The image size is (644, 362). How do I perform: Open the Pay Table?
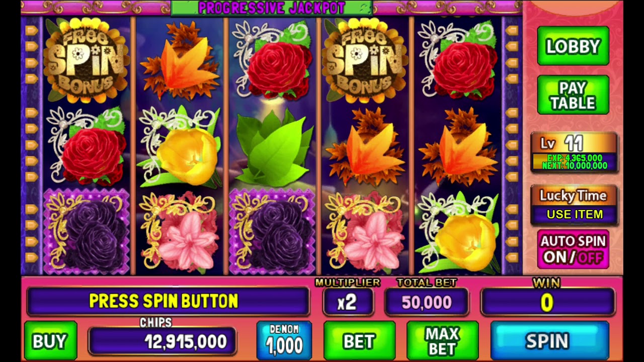pyautogui.click(x=573, y=96)
